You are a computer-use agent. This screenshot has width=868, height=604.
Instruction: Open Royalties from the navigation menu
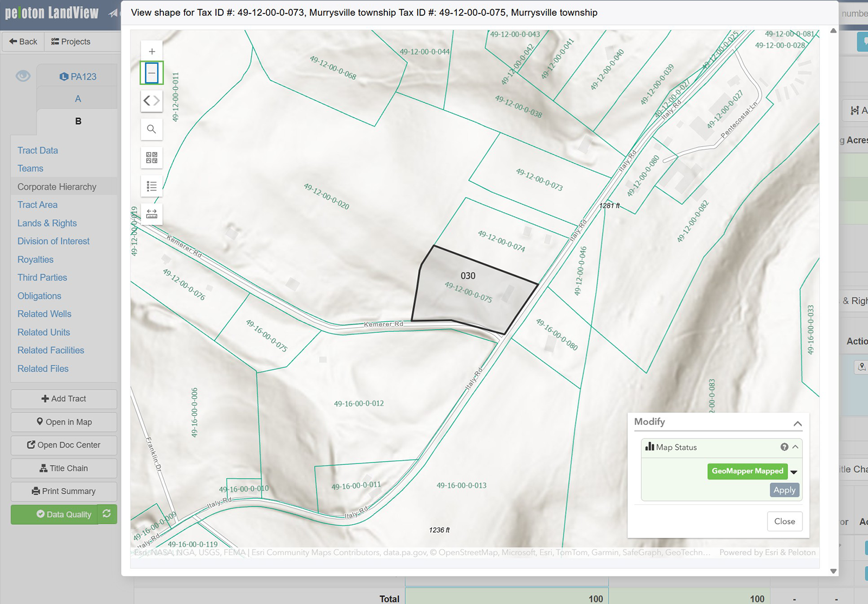coord(35,259)
